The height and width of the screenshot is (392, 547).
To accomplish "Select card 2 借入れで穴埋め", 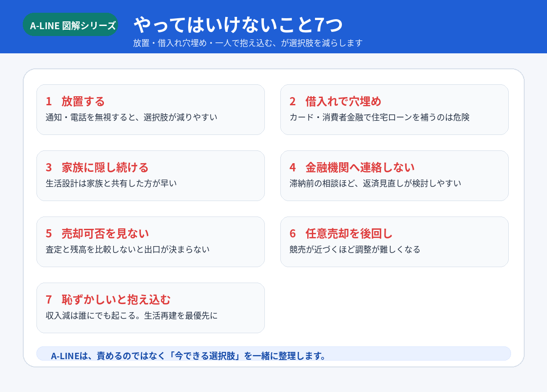I will 394,109.
